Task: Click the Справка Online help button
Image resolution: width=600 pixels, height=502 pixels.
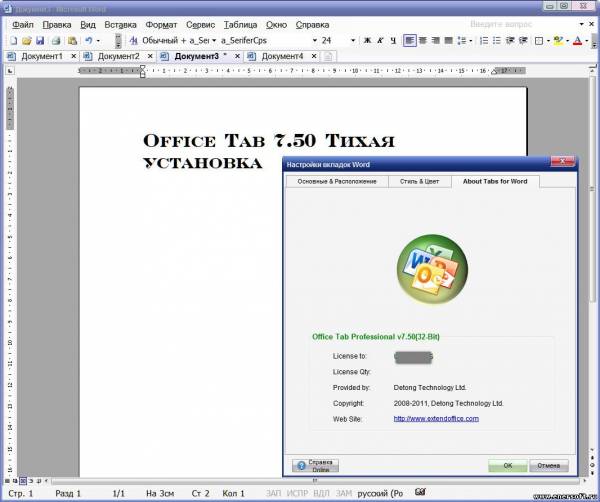Action: click(x=315, y=466)
